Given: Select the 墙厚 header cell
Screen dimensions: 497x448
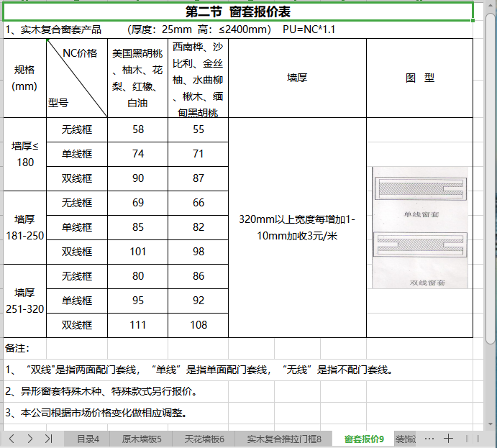Looking at the screenshot, I should pos(297,78).
